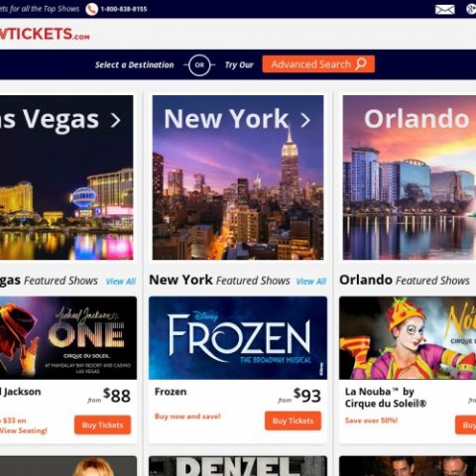Click the phone icon in top bar
Screen dimensions: 476x476
(91, 9)
